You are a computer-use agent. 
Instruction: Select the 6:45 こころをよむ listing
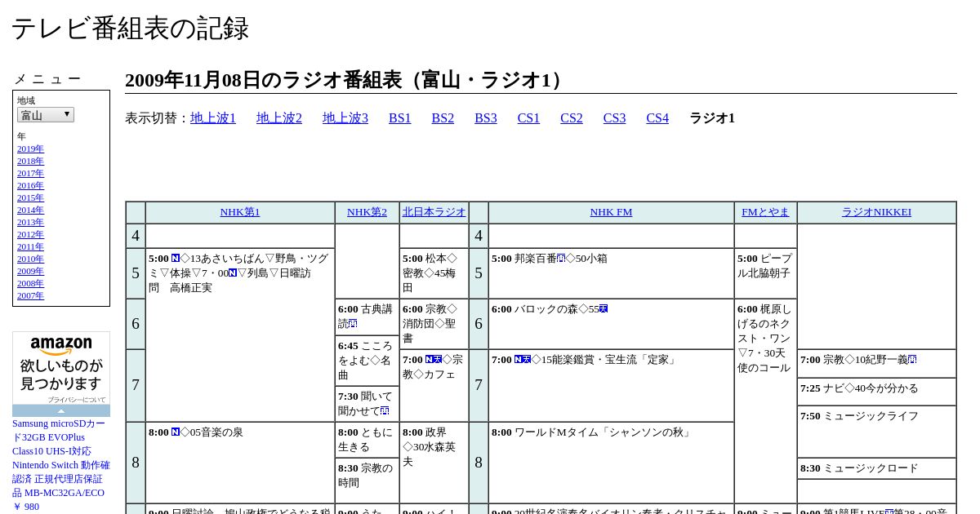[367, 361]
